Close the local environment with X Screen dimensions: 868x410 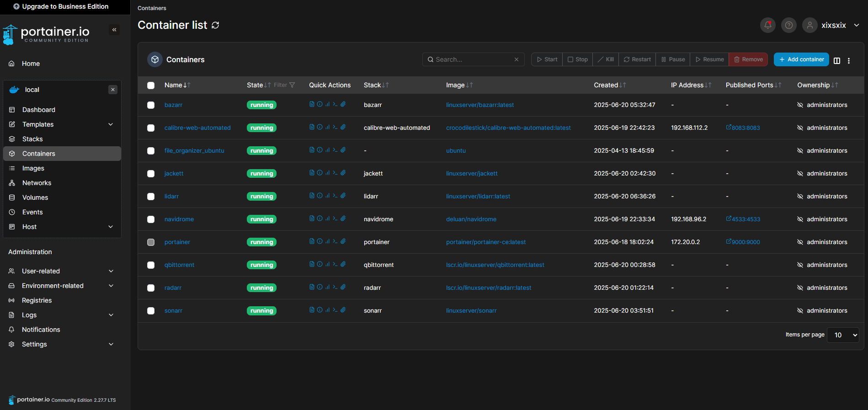[x=113, y=90]
